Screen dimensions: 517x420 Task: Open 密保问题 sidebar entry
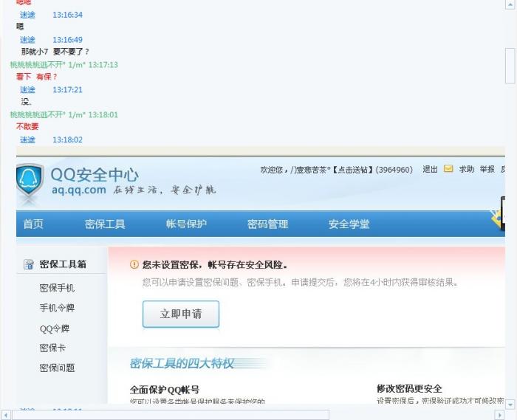(57, 368)
